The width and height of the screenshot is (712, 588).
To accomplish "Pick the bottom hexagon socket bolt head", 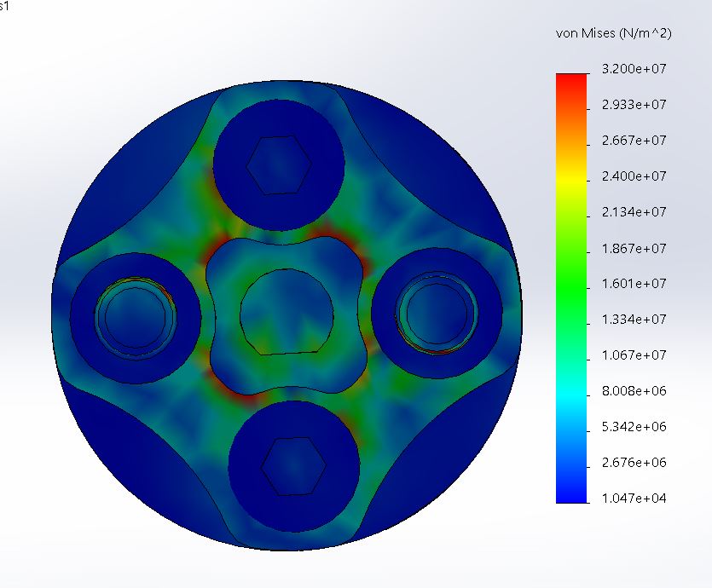I will click(x=294, y=466).
